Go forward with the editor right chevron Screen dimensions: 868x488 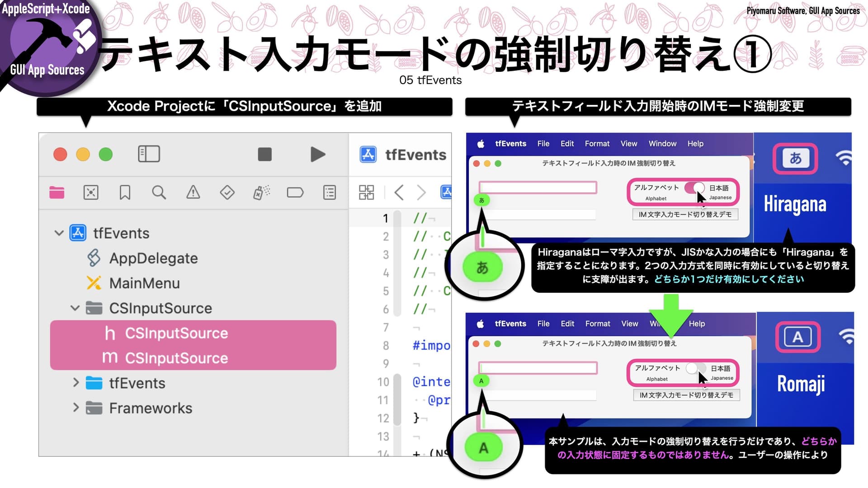click(421, 192)
